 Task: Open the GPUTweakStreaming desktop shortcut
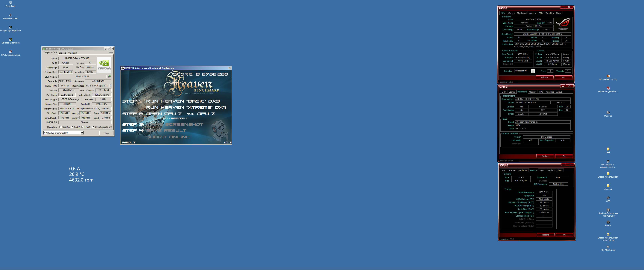coord(10,52)
